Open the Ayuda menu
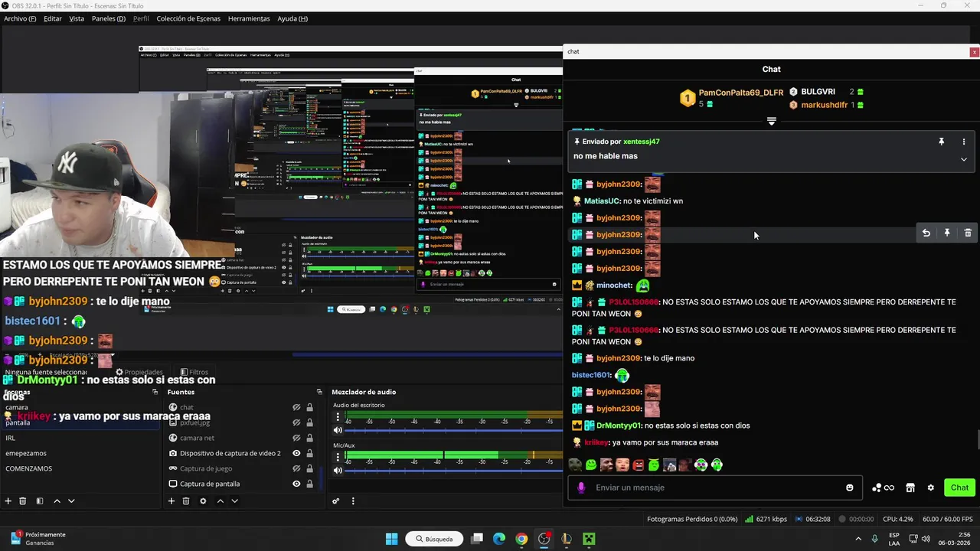Viewport: 980px width, 551px height. 292,18
